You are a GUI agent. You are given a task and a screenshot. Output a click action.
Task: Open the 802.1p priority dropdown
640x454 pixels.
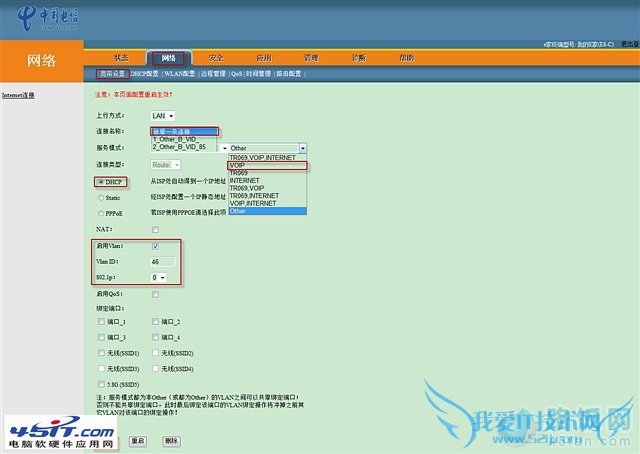point(158,278)
